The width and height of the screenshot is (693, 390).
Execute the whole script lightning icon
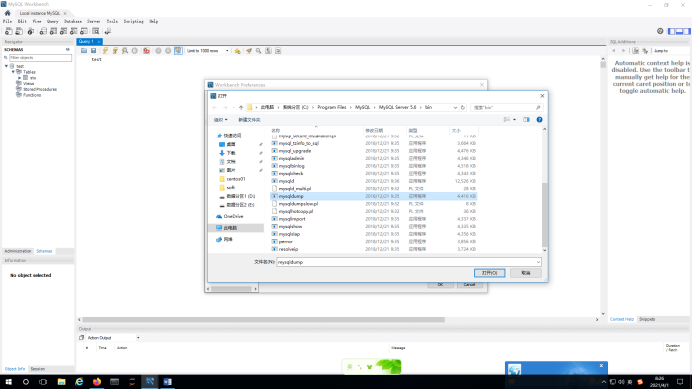point(105,51)
